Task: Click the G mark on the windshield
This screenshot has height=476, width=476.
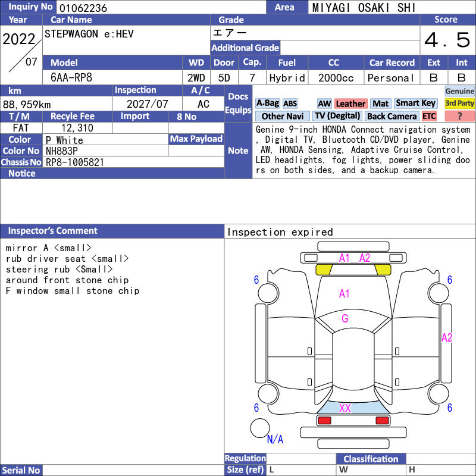Action: [345, 318]
